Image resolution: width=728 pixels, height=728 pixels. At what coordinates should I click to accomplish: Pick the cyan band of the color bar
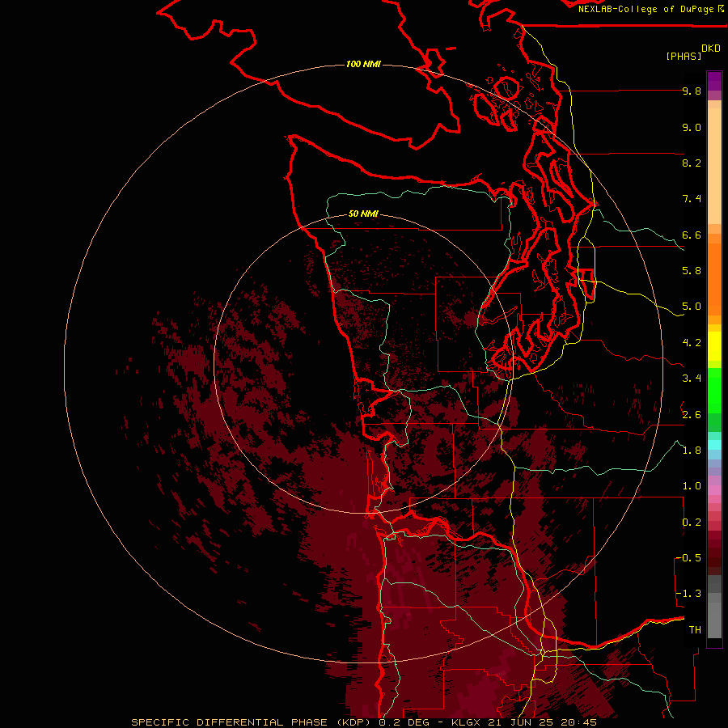(714, 445)
